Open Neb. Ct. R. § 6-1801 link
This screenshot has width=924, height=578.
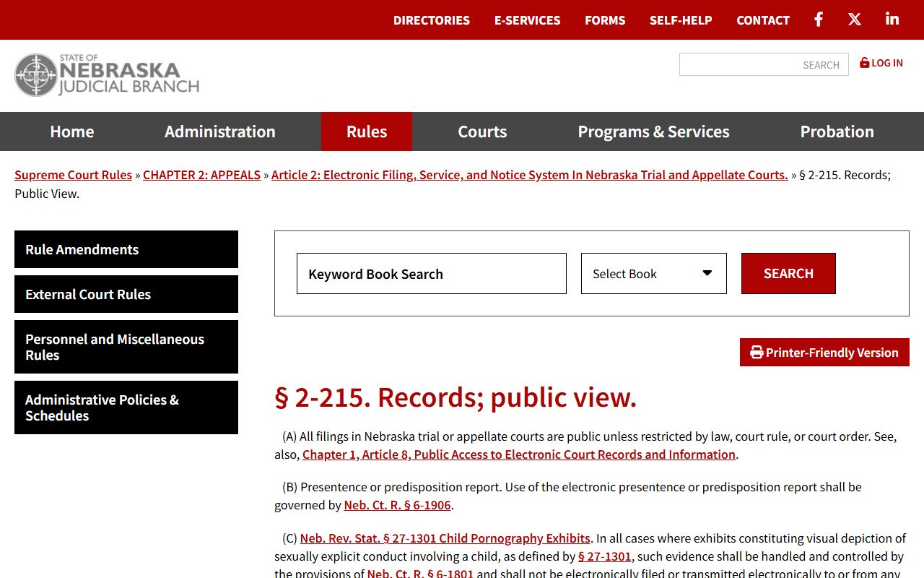[420, 574]
